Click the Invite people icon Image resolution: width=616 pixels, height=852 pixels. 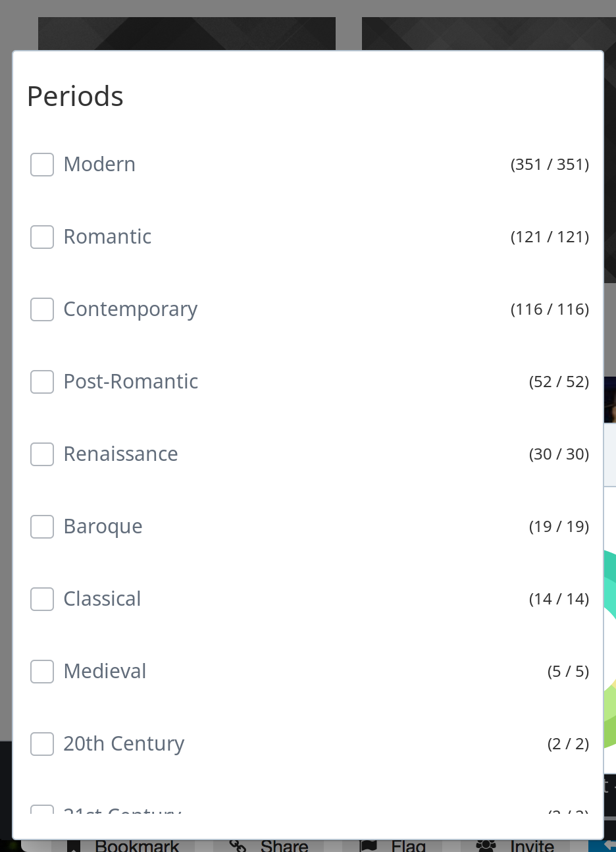tap(486, 846)
